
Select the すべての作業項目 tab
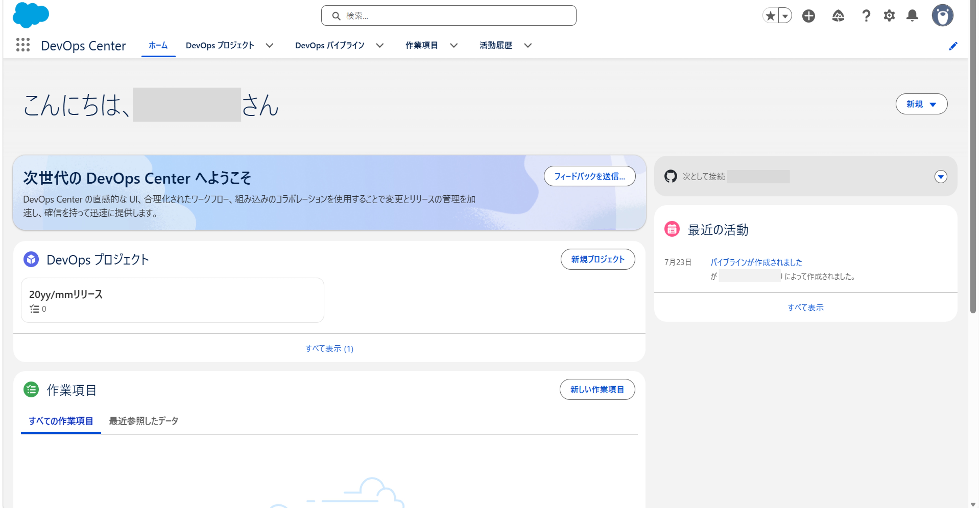61,421
